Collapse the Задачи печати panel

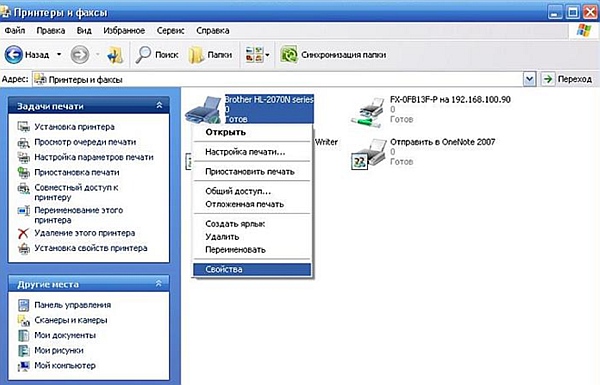[159, 105]
